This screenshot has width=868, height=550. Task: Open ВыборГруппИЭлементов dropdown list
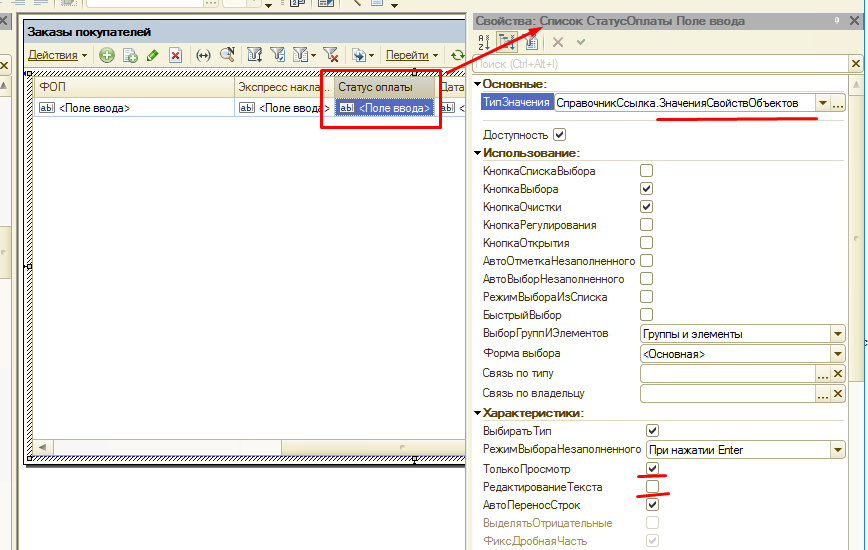tap(837, 334)
